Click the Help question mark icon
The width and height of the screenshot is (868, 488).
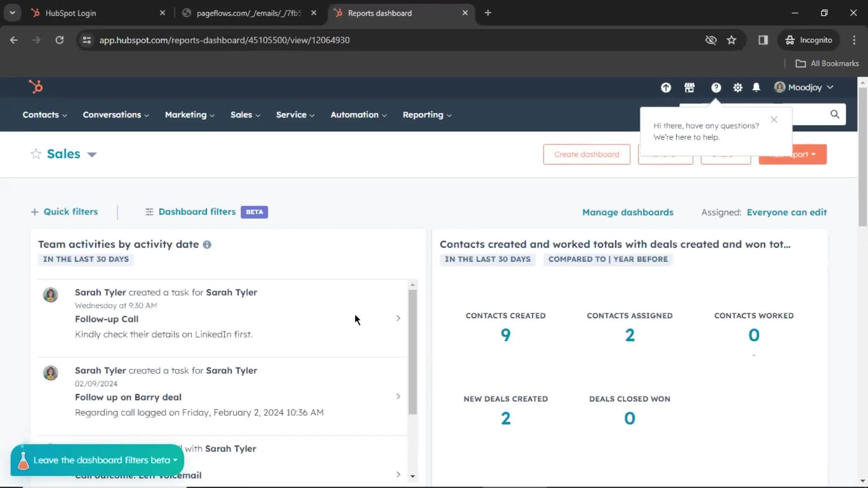pos(715,87)
